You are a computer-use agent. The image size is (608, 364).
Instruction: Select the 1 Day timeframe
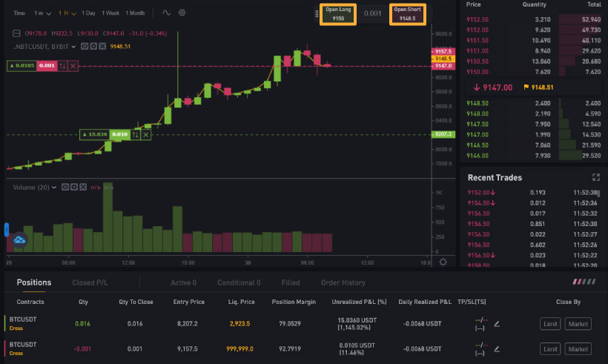click(x=88, y=13)
